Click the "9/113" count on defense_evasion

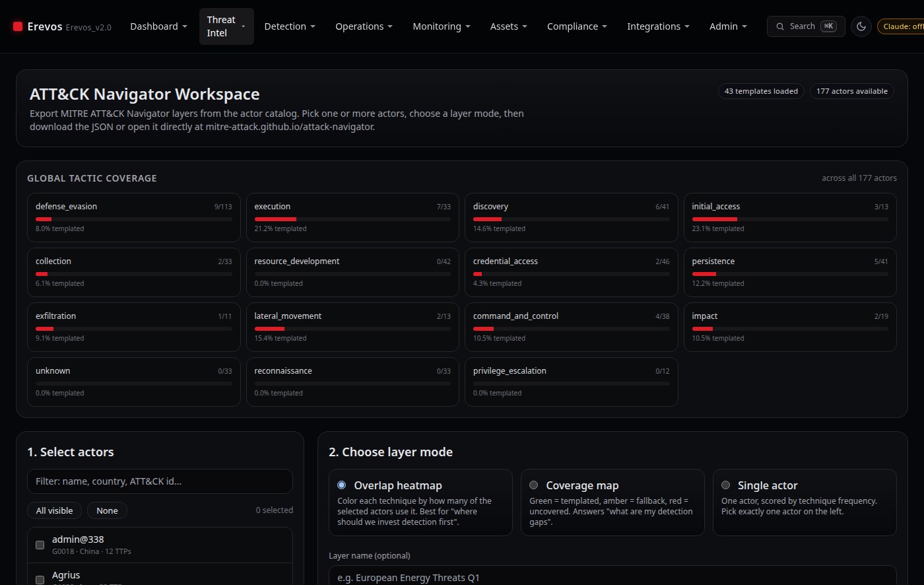point(223,207)
